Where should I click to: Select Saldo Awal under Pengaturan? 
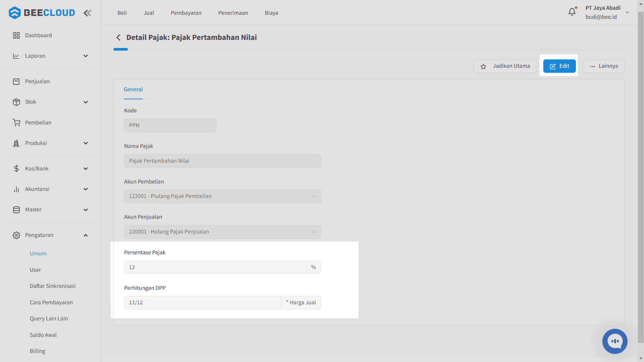coord(43,335)
